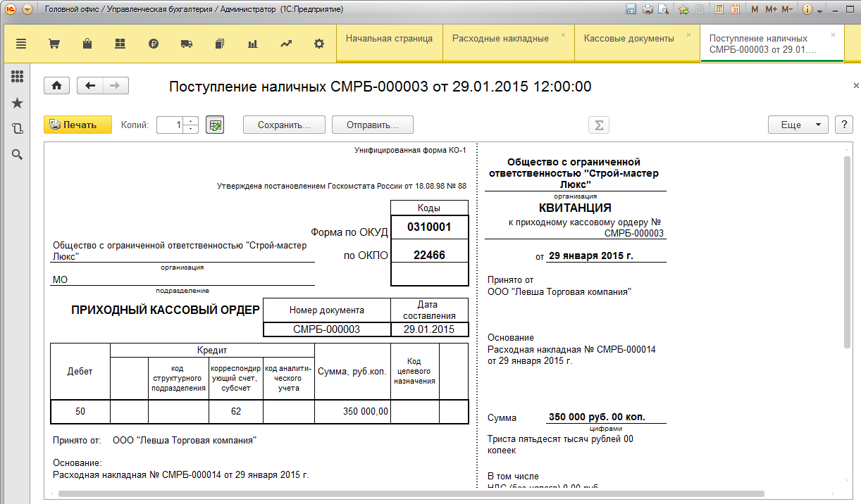
Task: Open the calendar icon in title bar
Action: (x=735, y=10)
